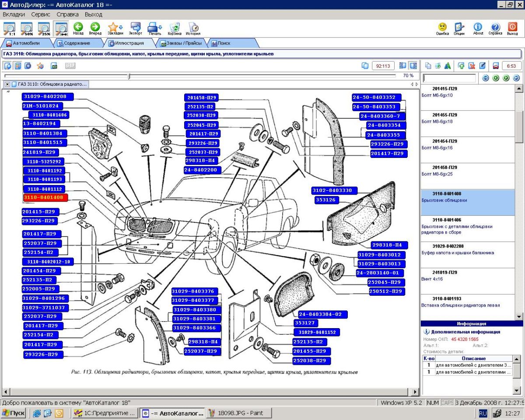Click the copy parts list icon
Screen dimensions: 525x420
(x=428, y=66)
